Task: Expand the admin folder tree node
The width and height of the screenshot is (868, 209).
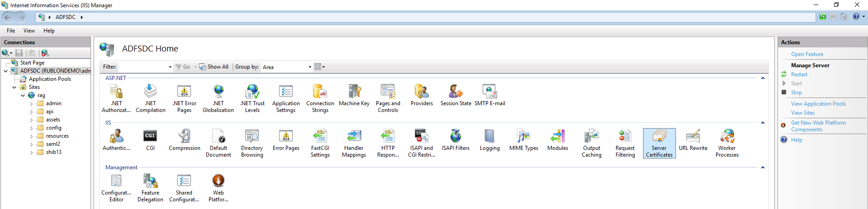Action: coord(31,104)
